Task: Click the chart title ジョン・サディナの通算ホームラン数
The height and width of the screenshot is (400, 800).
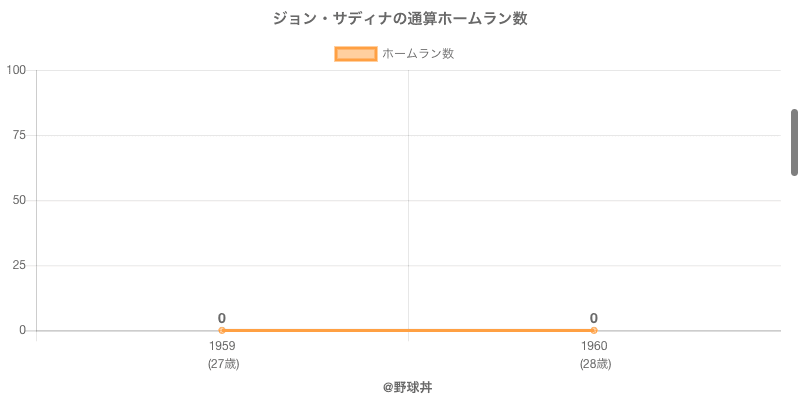Action: tap(400, 19)
